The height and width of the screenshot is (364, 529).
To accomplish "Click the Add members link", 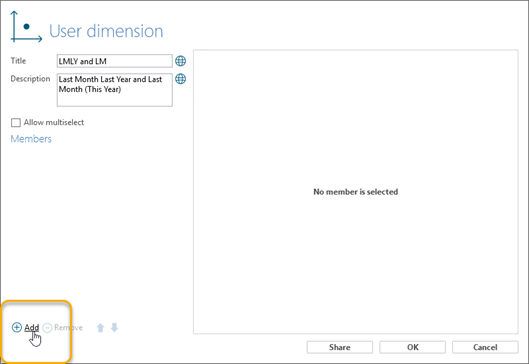I will pos(32,327).
